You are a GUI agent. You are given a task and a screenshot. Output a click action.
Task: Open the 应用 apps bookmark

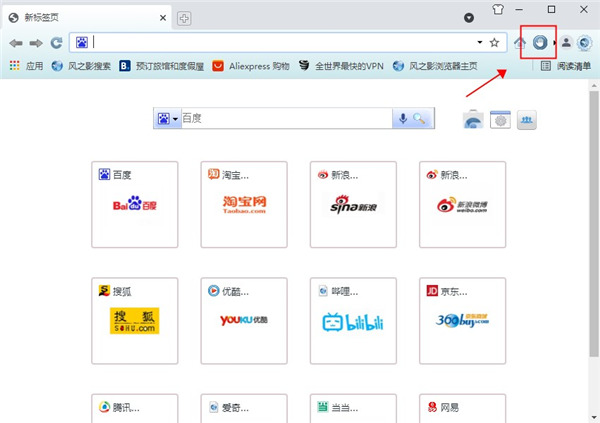coord(27,66)
